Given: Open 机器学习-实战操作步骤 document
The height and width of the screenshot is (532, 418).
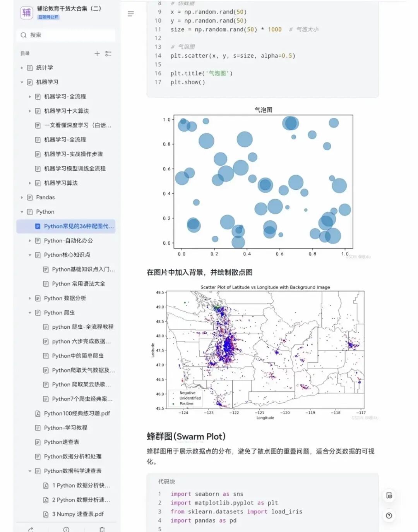Looking at the screenshot, I should (x=74, y=154).
